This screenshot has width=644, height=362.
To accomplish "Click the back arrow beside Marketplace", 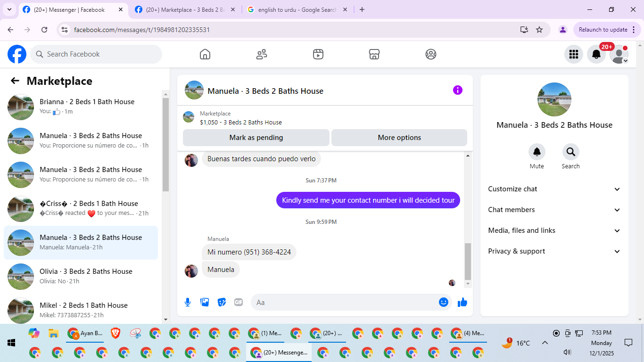I will point(15,81).
